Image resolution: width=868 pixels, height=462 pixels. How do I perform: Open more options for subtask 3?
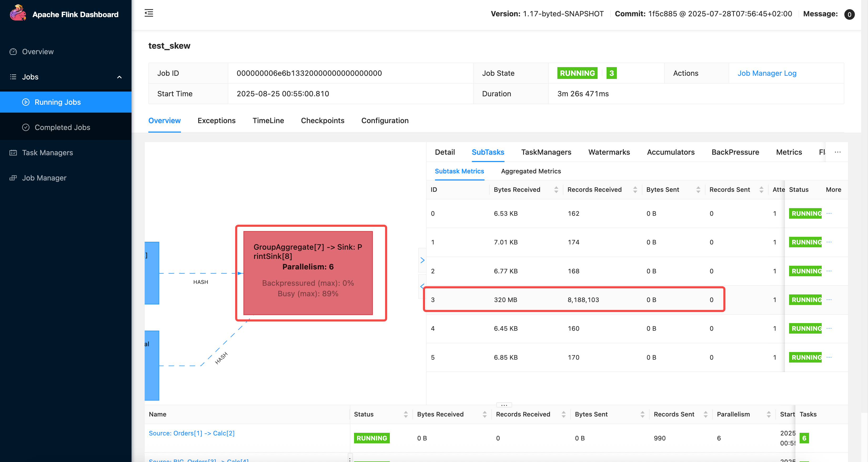[x=829, y=300]
